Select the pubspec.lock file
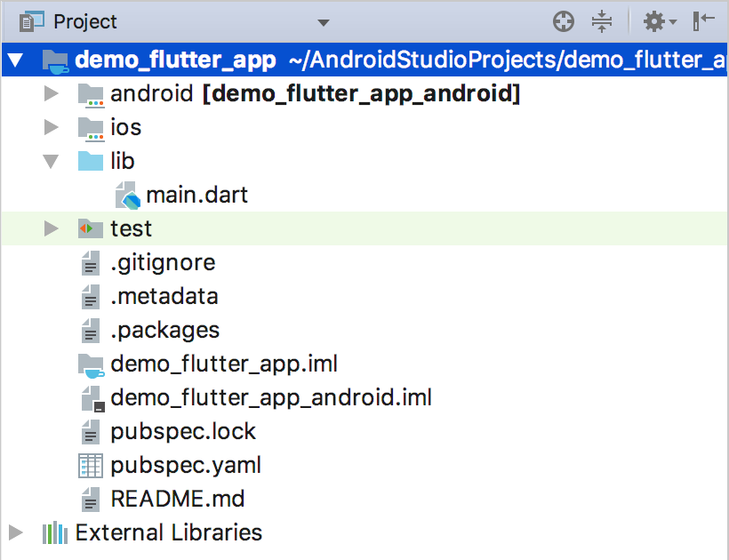 pos(183,432)
